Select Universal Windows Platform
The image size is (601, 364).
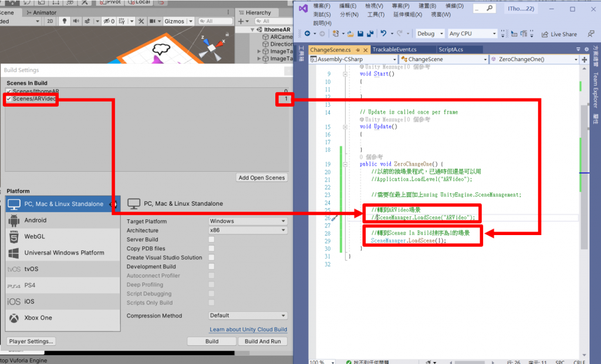pos(63,253)
